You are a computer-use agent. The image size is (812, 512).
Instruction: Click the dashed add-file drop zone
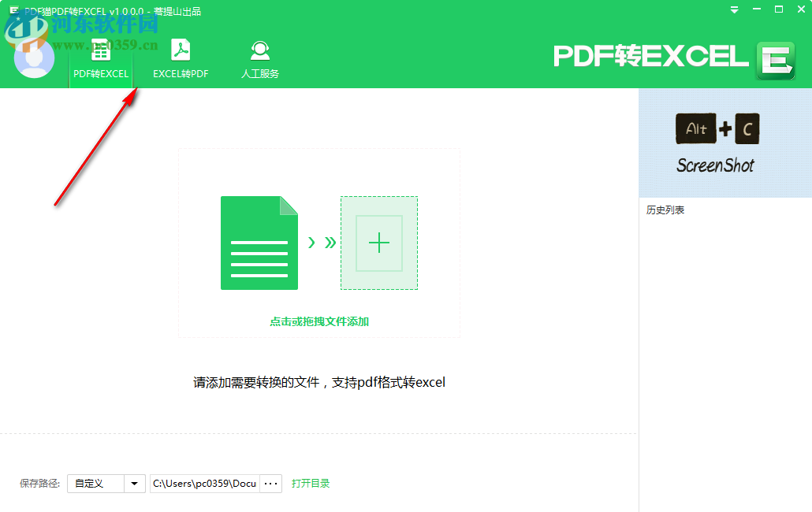tap(379, 243)
